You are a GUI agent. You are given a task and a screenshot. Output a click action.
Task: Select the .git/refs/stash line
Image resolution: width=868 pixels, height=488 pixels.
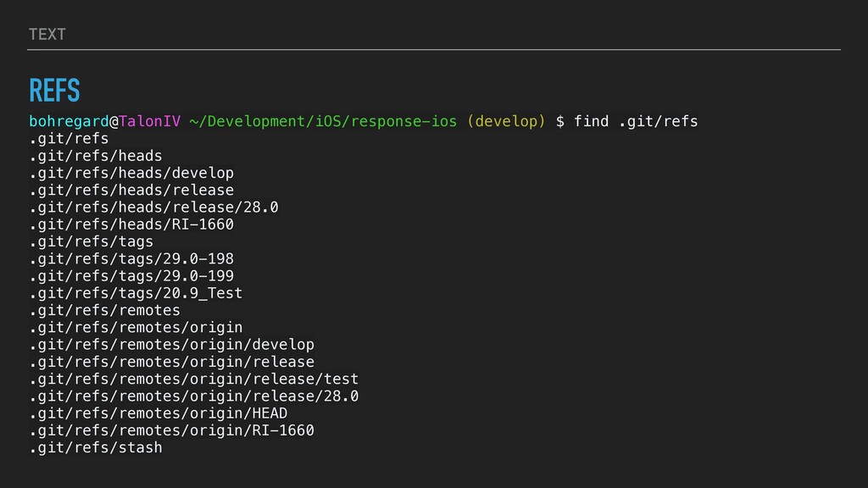tap(95, 447)
